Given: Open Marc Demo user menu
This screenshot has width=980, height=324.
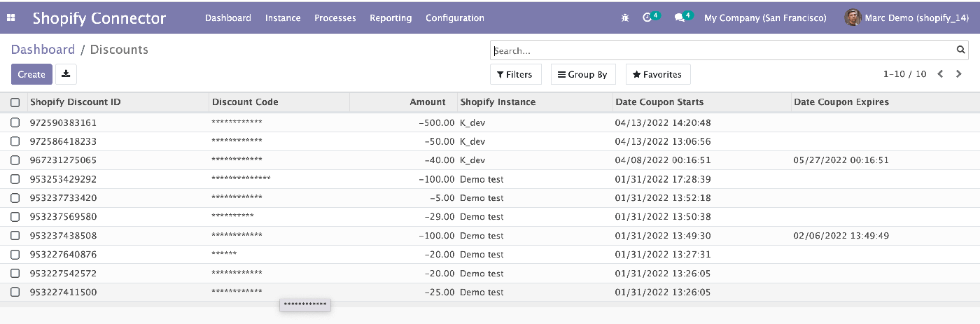Looking at the screenshot, I should tap(908, 17).
